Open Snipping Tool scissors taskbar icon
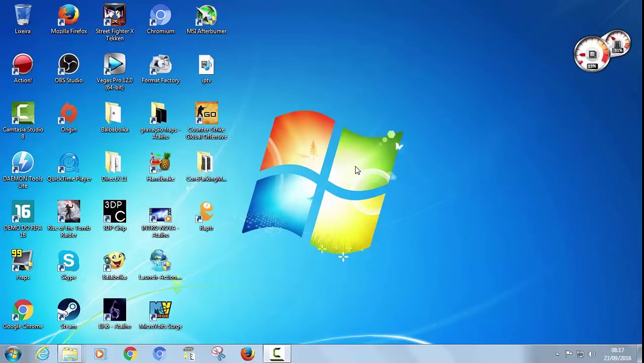Image resolution: width=644 pixels, height=363 pixels. point(218,354)
